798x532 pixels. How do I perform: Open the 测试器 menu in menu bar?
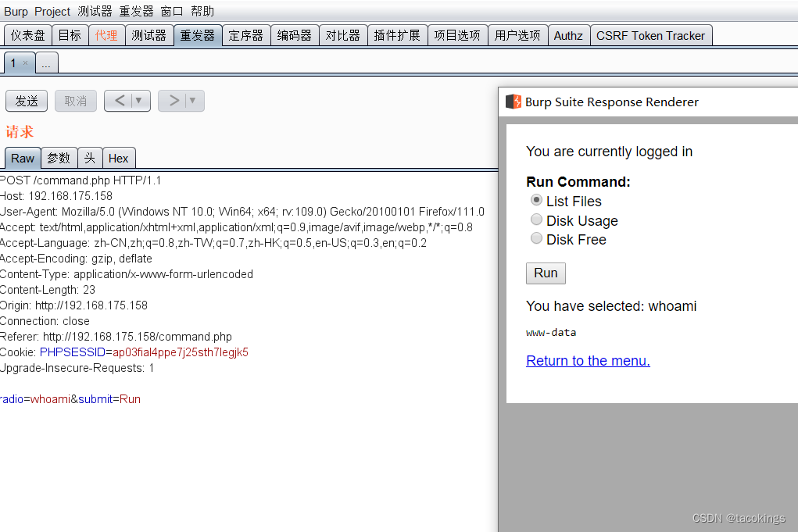95,11
